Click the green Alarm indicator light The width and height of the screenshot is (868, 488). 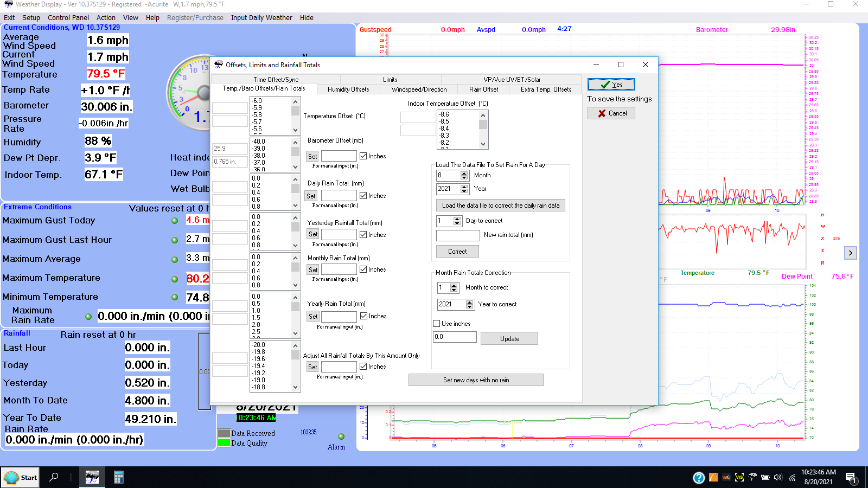tap(341, 436)
